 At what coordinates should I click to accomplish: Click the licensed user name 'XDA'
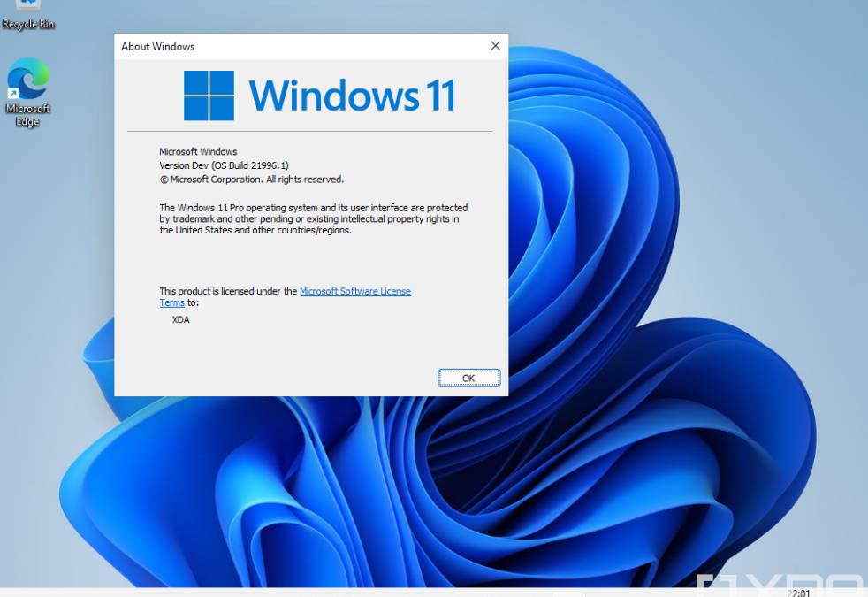181,319
